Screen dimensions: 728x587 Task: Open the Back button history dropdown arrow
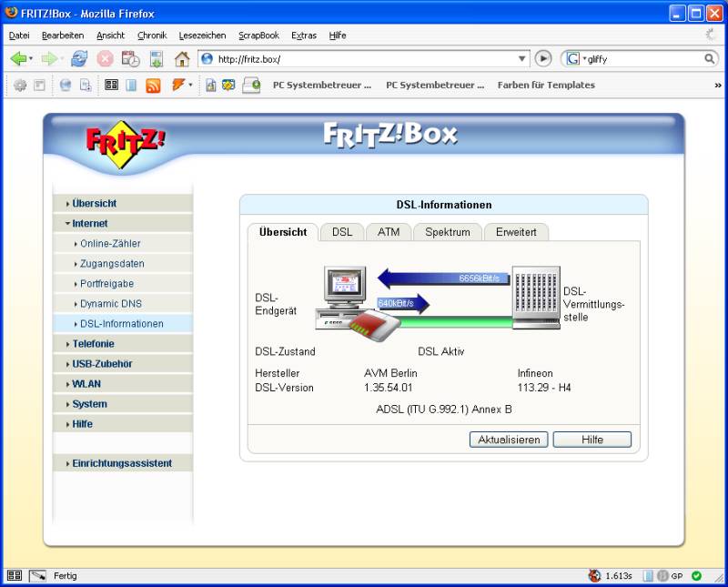pos(31,58)
